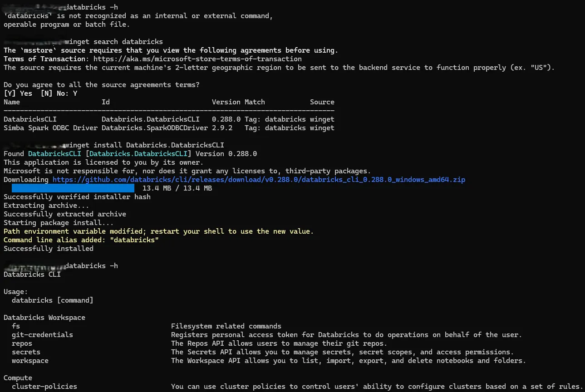Screen dimensions: 585x392
Task: Open the GitHub databricks CLI zip download link
Action: click(x=259, y=180)
